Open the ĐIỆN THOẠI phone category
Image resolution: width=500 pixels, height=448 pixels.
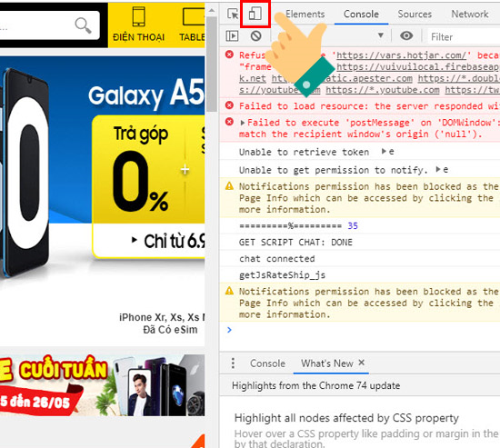[x=138, y=25]
